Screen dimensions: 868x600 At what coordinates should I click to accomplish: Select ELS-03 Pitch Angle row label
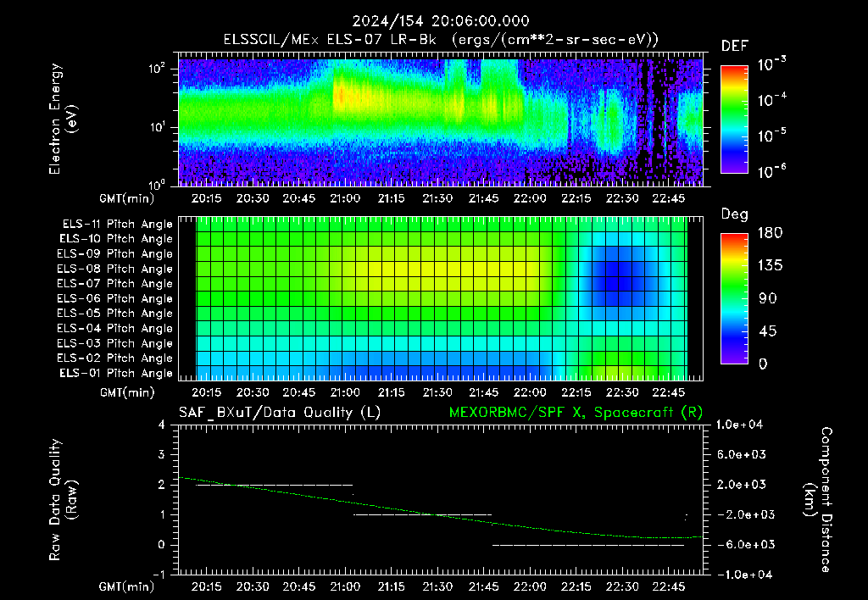tap(115, 343)
